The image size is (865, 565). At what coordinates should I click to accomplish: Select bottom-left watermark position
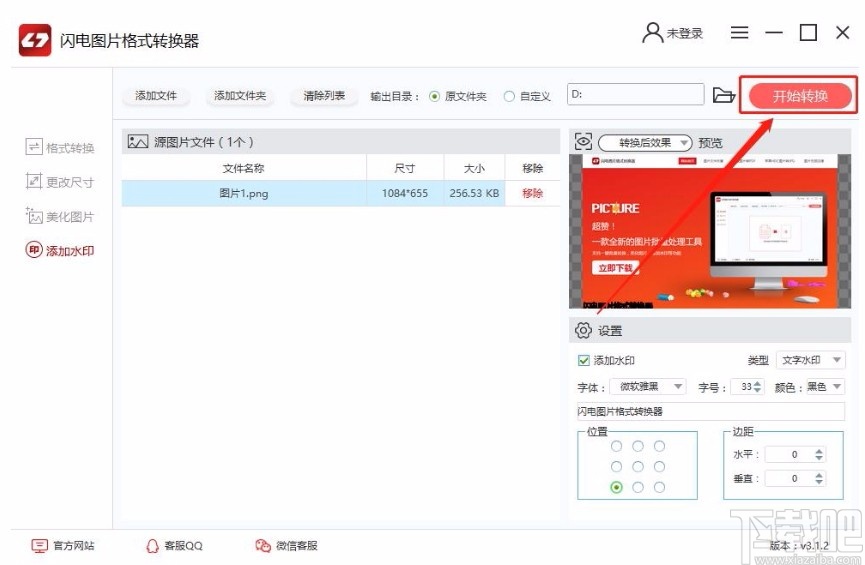(x=616, y=487)
